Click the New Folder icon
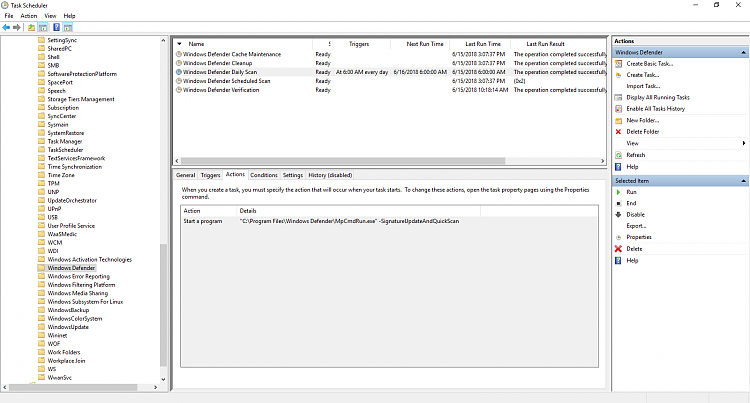 tap(618, 120)
